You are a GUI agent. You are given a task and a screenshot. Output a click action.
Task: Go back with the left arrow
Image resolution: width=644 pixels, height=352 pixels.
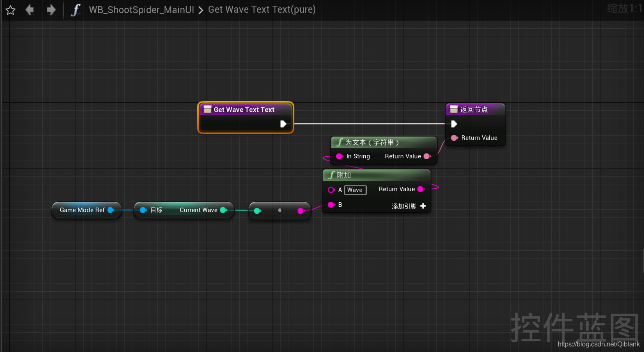[30, 9]
